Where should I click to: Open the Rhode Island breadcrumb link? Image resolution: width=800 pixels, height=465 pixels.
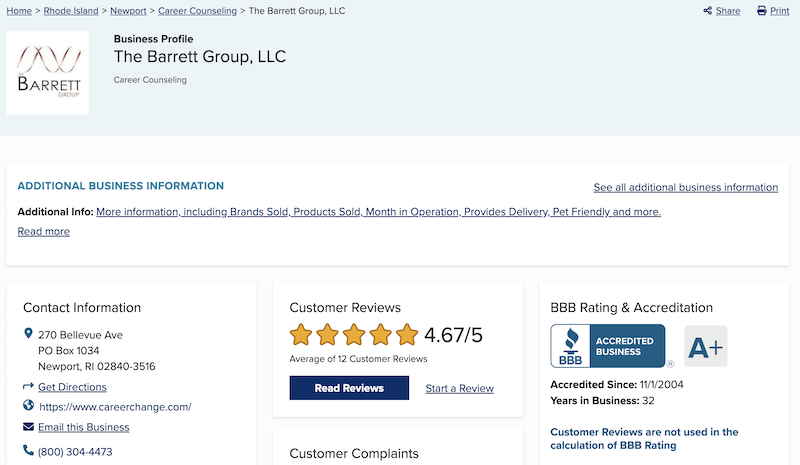[x=71, y=11]
